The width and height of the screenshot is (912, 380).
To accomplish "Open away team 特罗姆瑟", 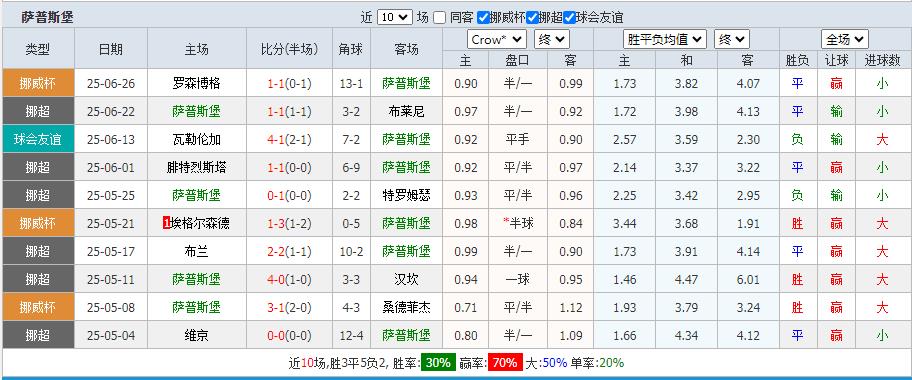I will pyautogui.click(x=406, y=195).
